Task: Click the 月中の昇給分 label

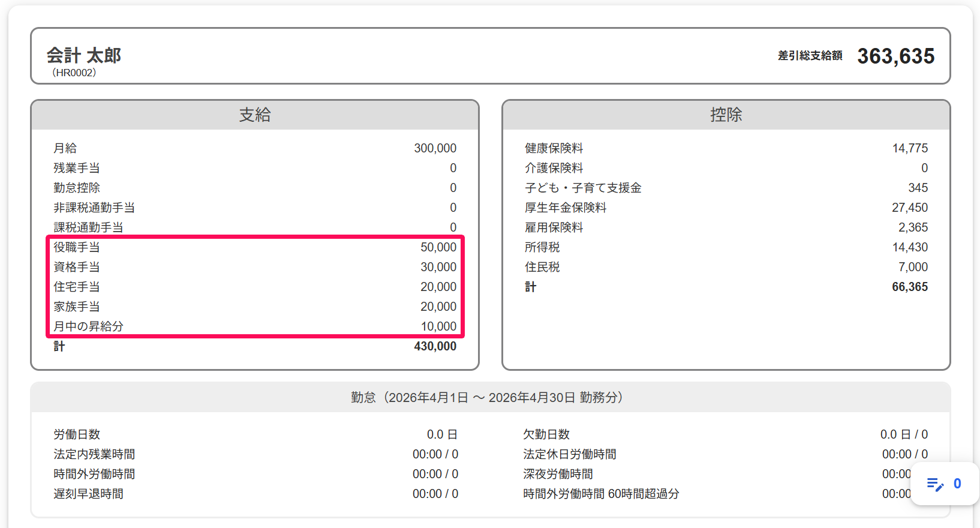Action: click(88, 326)
